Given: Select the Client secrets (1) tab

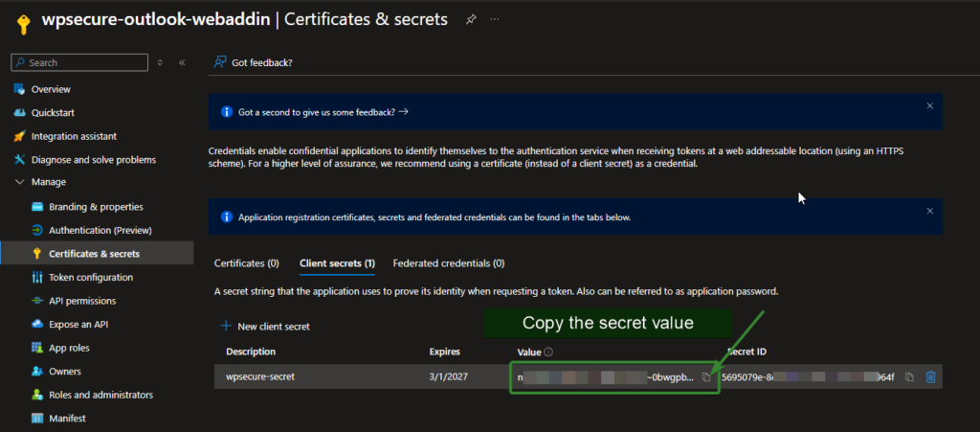Looking at the screenshot, I should point(337,262).
